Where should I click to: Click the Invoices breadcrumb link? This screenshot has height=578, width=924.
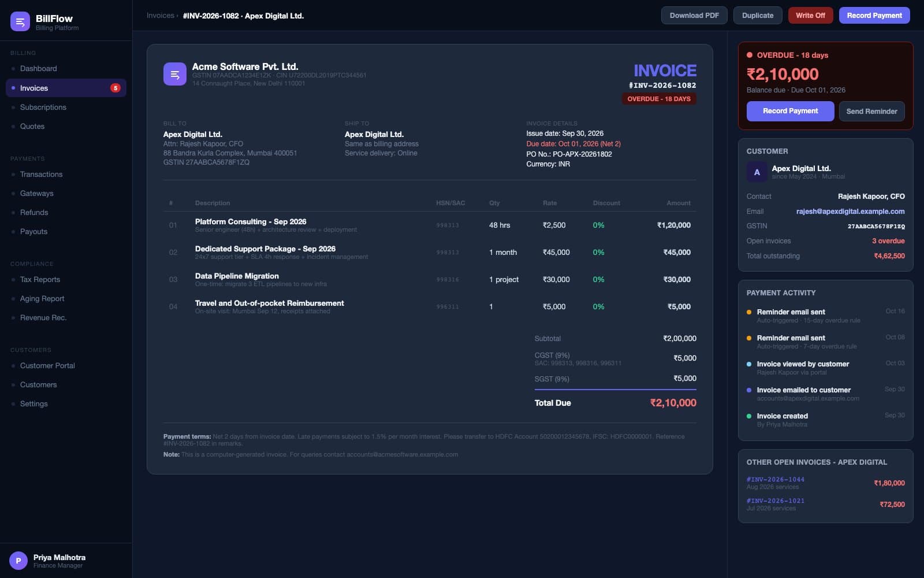(x=160, y=16)
